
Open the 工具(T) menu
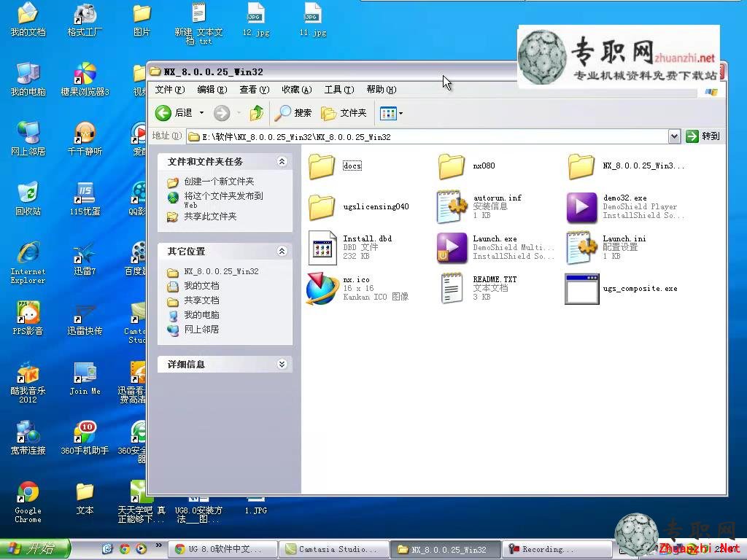[339, 90]
